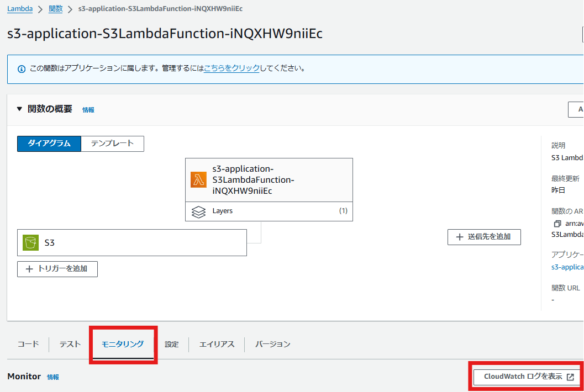Image resolution: width=584 pixels, height=392 pixels.
Task: Open the バージョン tab
Action: tap(272, 344)
